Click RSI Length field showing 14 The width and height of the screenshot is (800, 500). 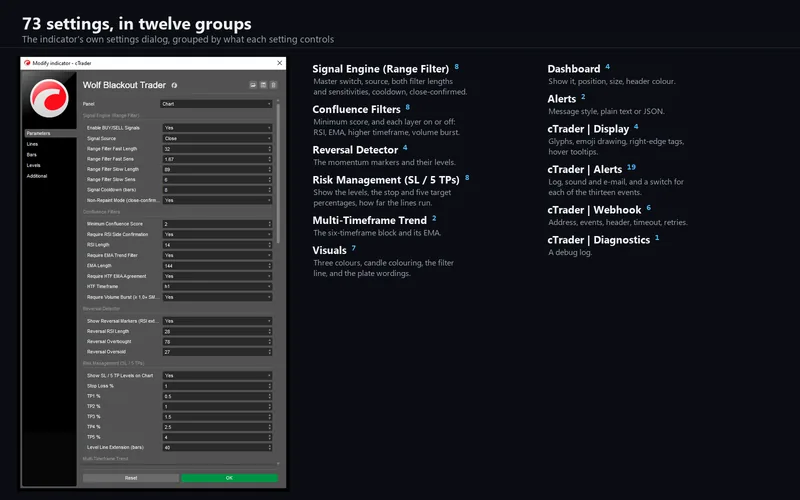pyautogui.click(x=217, y=245)
